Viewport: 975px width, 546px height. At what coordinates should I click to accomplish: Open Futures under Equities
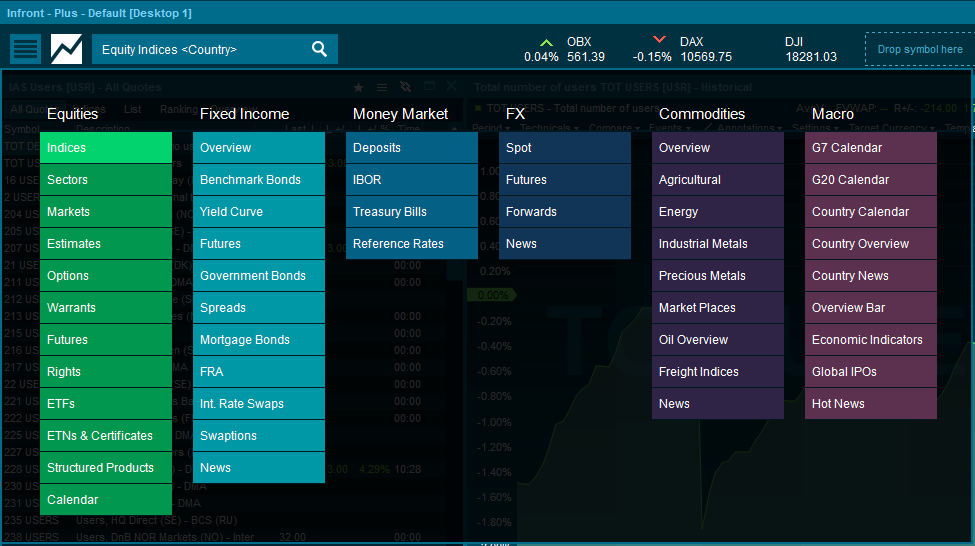tap(106, 340)
